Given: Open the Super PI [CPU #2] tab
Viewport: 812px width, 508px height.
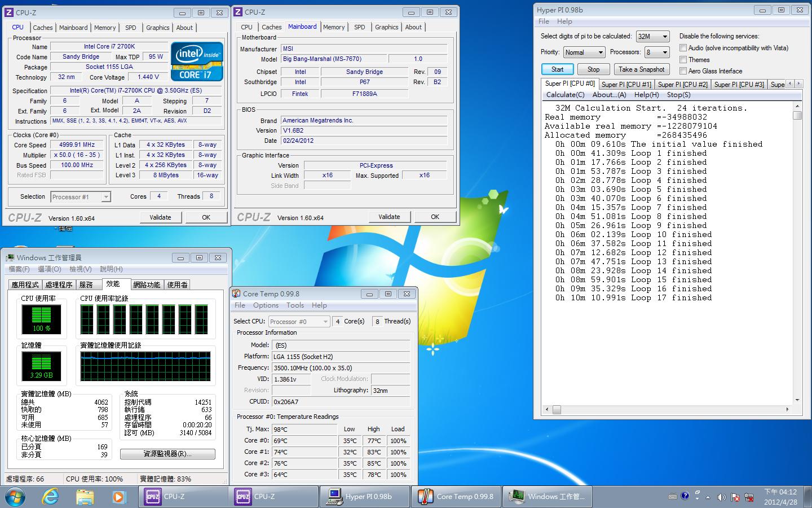Looking at the screenshot, I should point(682,85).
